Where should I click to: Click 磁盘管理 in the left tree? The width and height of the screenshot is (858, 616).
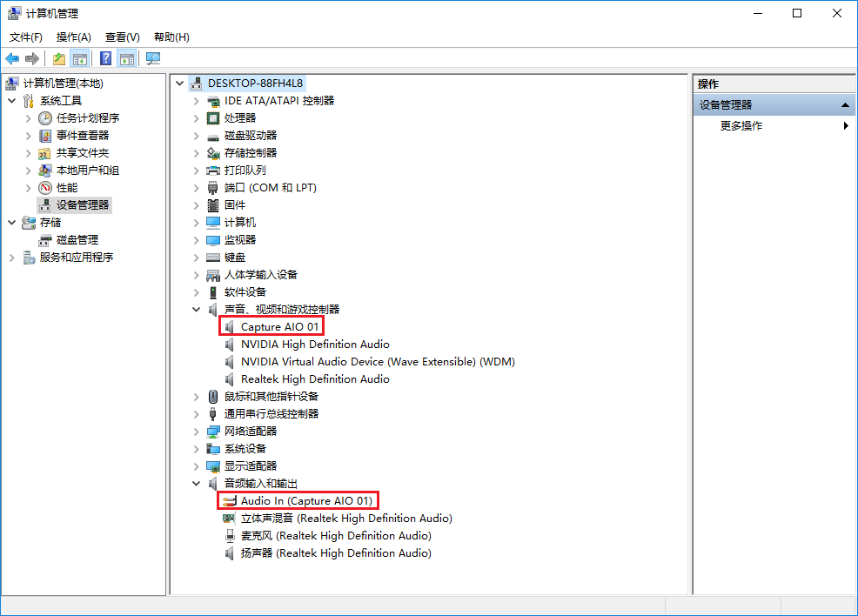(77, 239)
